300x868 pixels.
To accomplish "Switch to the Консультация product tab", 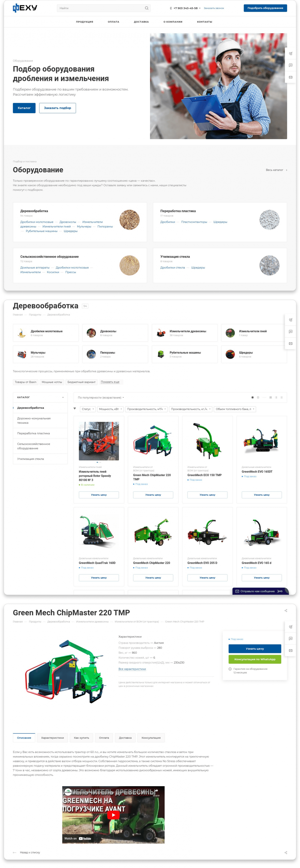I will click(151, 738).
